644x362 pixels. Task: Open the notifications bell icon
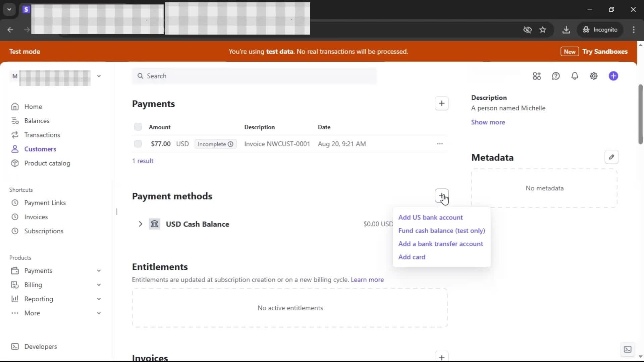coord(575,76)
